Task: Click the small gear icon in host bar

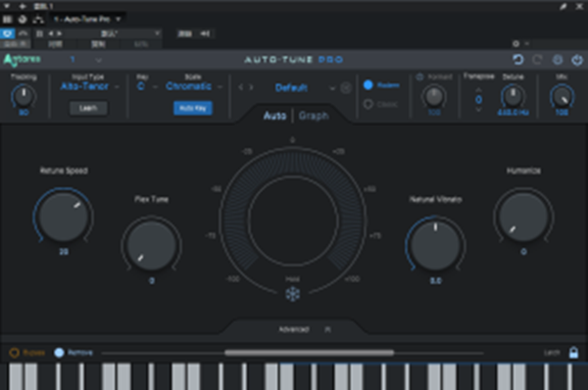Action: 516,44
